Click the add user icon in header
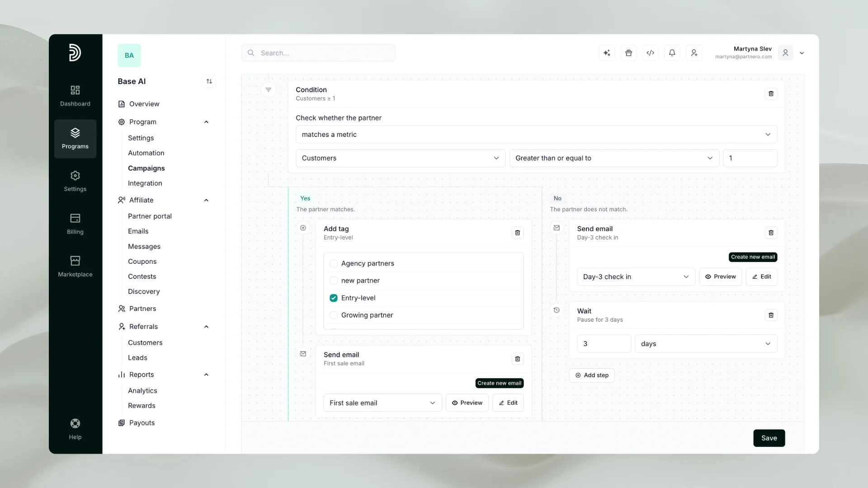Viewport: 868px width, 488px height. pyautogui.click(x=694, y=53)
